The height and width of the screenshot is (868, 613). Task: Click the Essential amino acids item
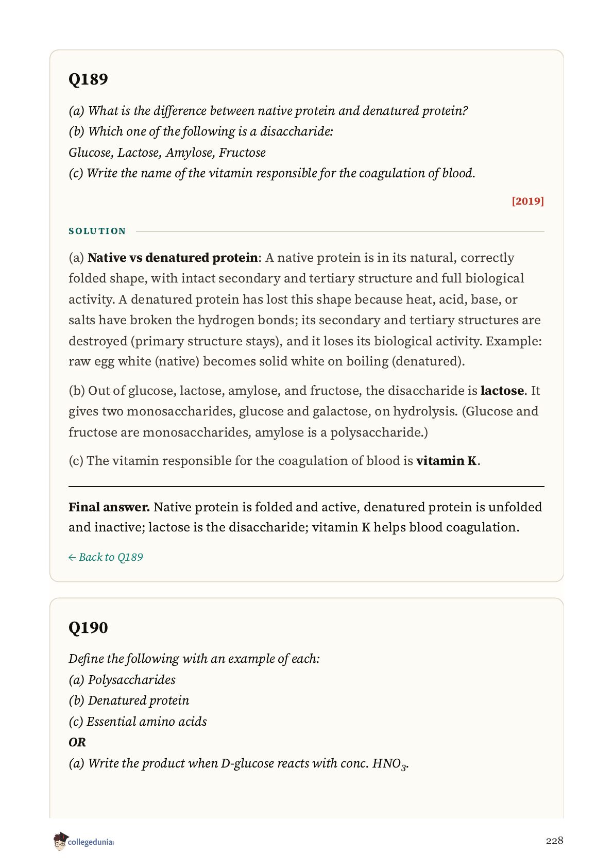tap(138, 722)
